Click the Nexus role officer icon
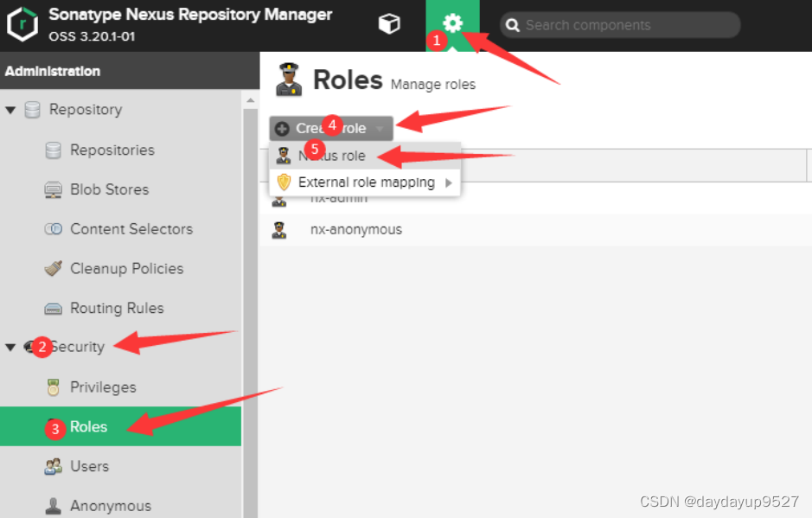 point(284,156)
